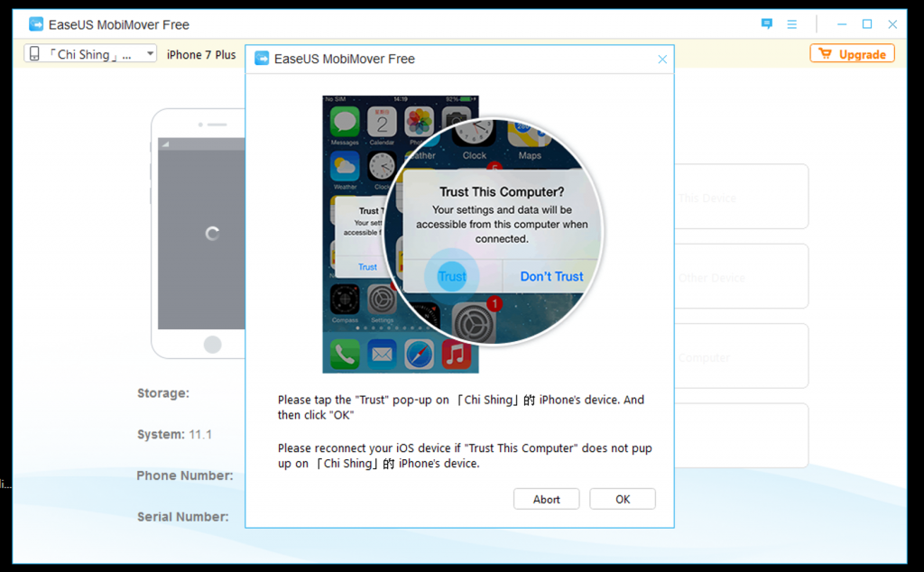Click the loading iPhone preview image

199,234
